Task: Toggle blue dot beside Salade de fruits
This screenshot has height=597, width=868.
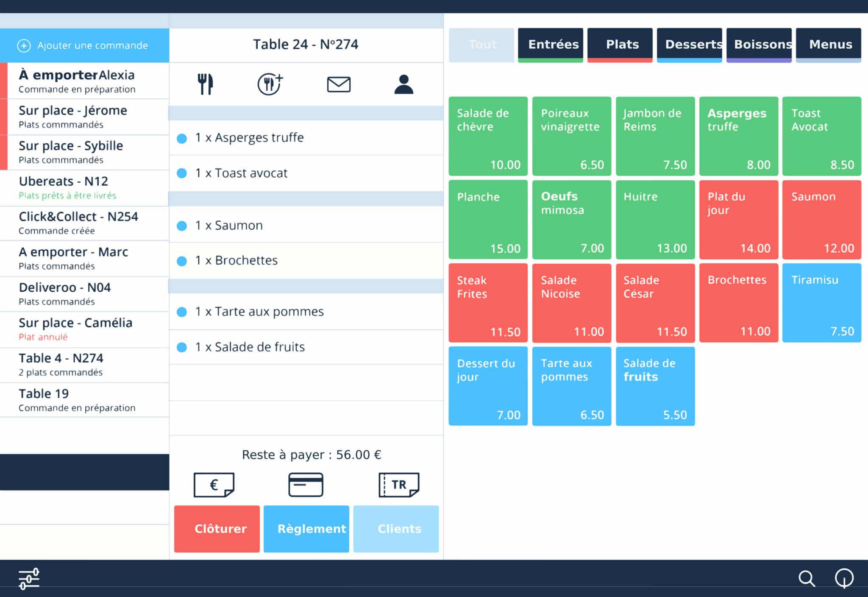Action: (x=182, y=348)
